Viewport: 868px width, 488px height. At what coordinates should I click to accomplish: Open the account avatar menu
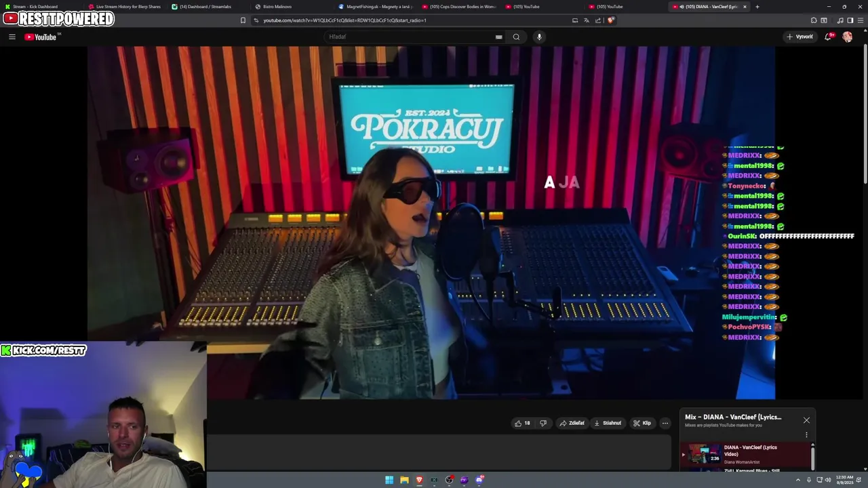coord(848,37)
